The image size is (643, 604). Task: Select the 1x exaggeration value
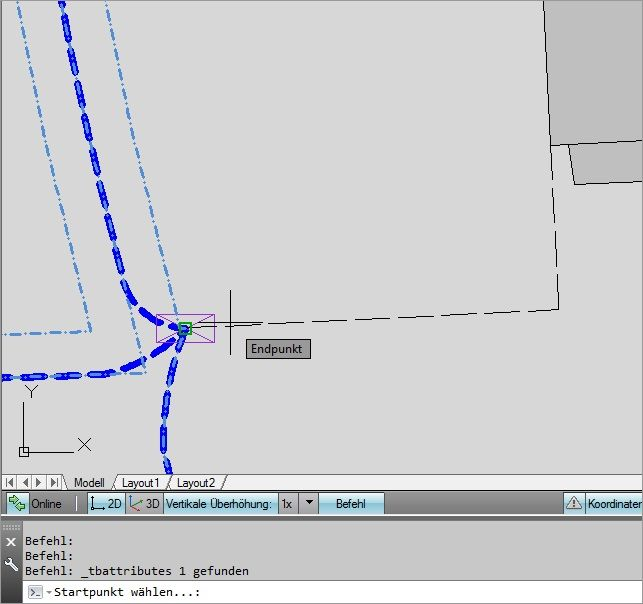click(x=287, y=504)
